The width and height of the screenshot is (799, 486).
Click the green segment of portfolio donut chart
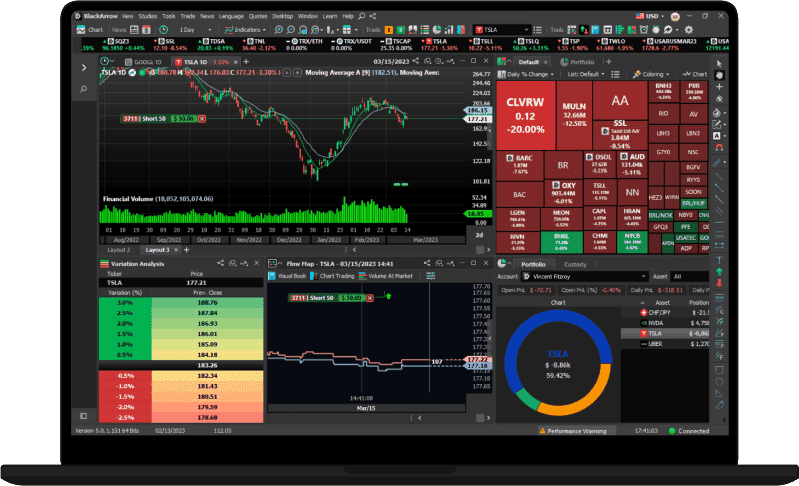527,400
